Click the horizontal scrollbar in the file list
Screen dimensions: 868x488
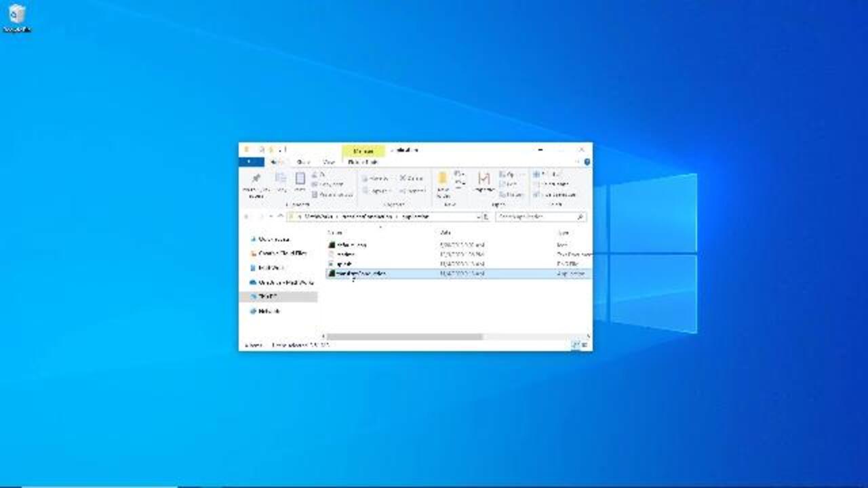(x=405, y=336)
